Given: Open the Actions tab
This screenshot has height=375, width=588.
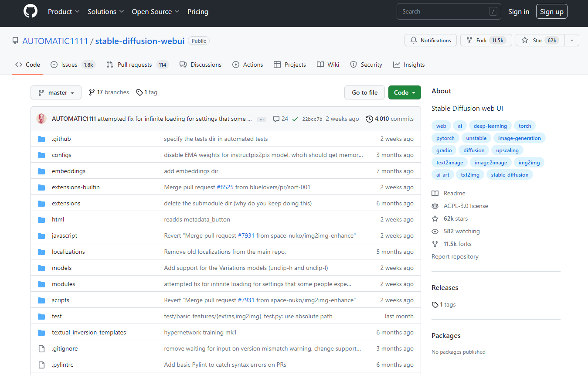Looking at the screenshot, I should pyautogui.click(x=248, y=65).
